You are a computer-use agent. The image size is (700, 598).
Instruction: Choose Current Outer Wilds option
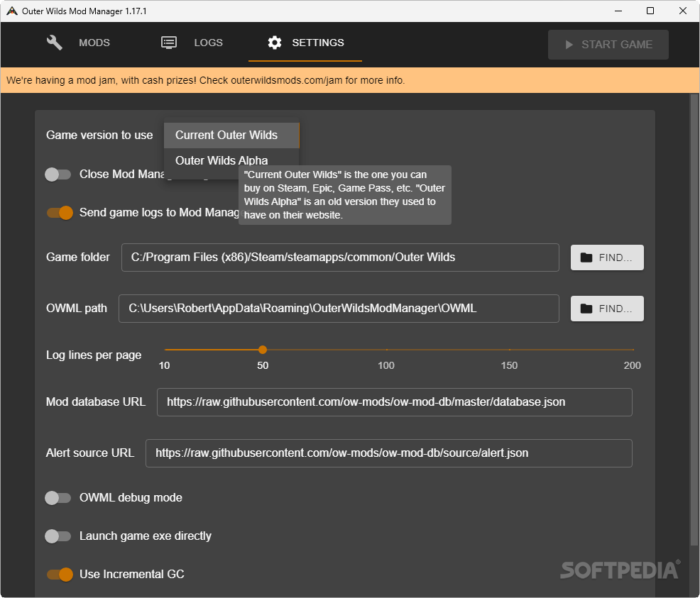pyautogui.click(x=231, y=135)
